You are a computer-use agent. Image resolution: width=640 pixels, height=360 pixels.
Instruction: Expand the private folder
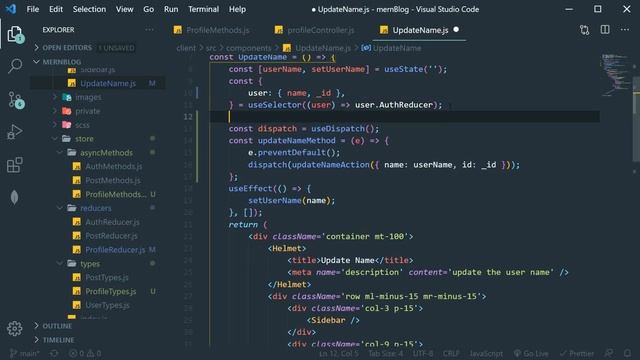tap(87, 111)
